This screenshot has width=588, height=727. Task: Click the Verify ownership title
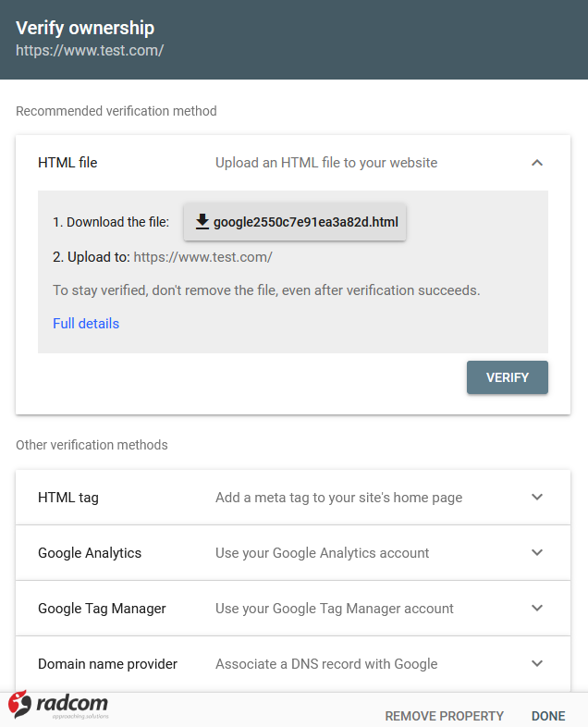click(x=85, y=28)
